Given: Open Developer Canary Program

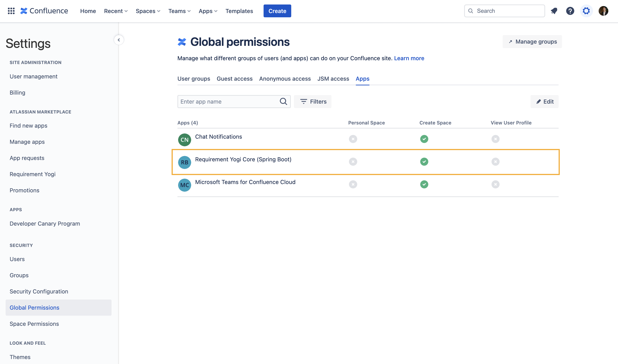Looking at the screenshot, I should click(45, 224).
